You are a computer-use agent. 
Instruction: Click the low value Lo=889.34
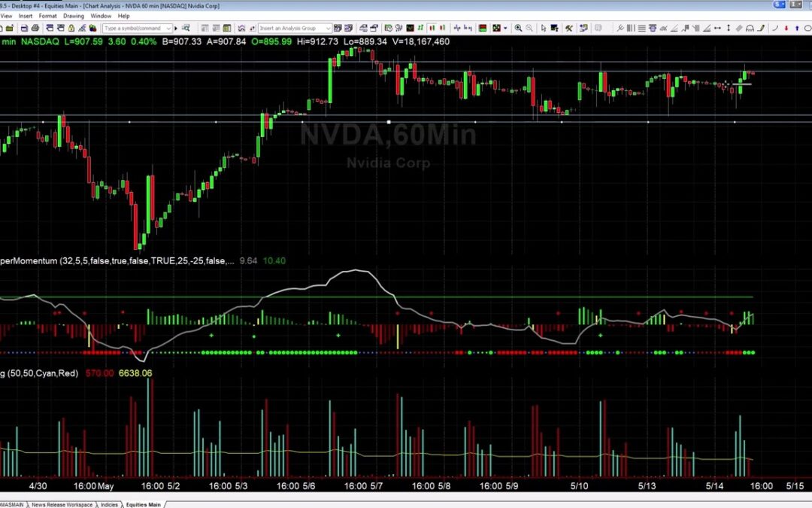tap(365, 41)
